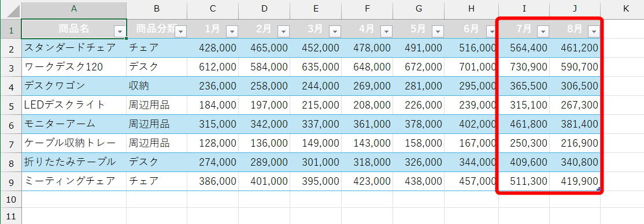Select row 5 header
The height and width of the screenshot is (224, 644).
pos(10,105)
